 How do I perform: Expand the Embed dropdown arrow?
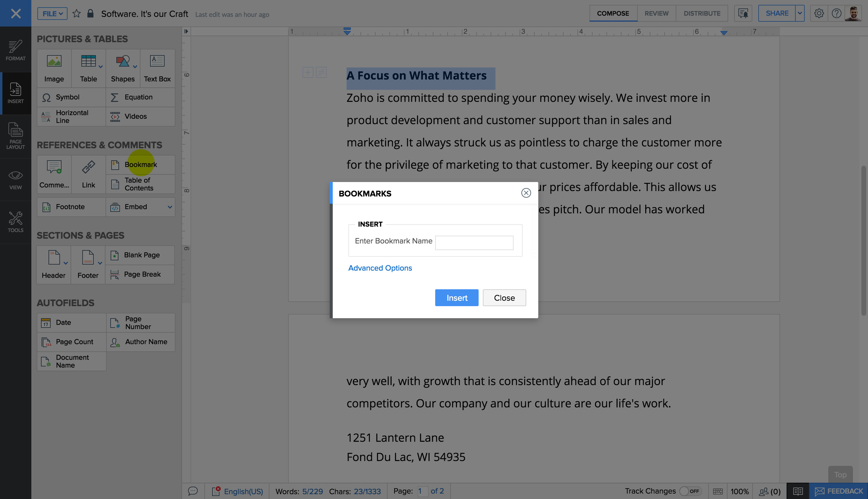(170, 207)
